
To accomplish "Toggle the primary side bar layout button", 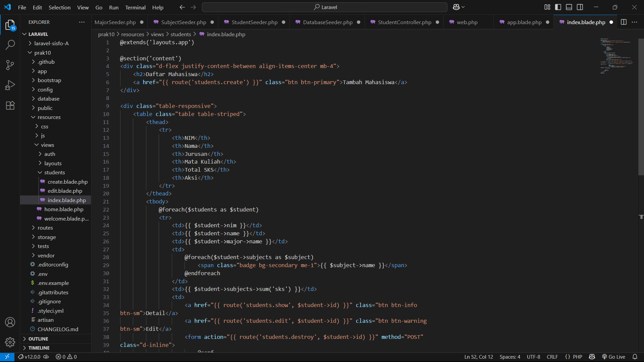I will 558,7.
